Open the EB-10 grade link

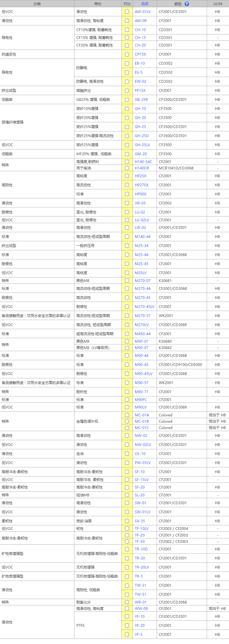point(140,63)
